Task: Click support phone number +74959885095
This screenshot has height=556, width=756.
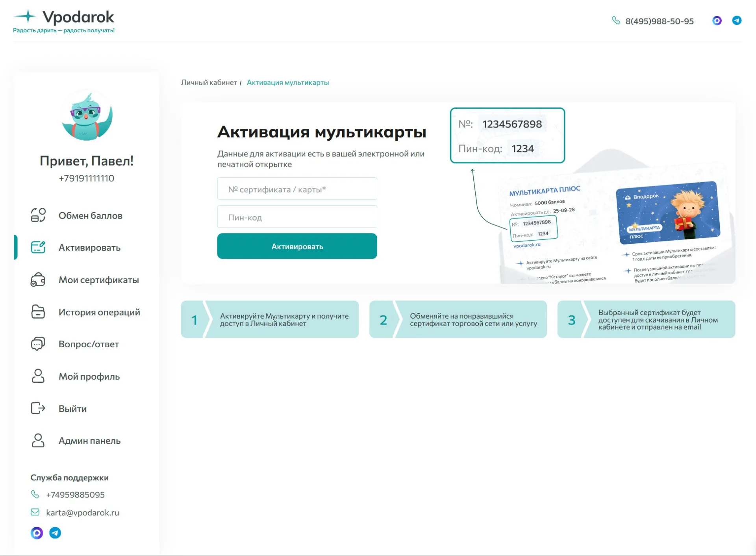Action: pyautogui.click(x=75, y=495)
